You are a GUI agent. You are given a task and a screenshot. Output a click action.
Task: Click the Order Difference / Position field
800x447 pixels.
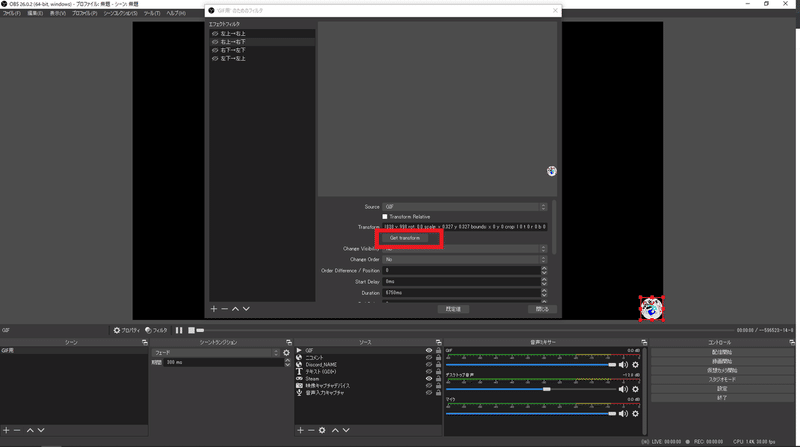pos(462,270)
